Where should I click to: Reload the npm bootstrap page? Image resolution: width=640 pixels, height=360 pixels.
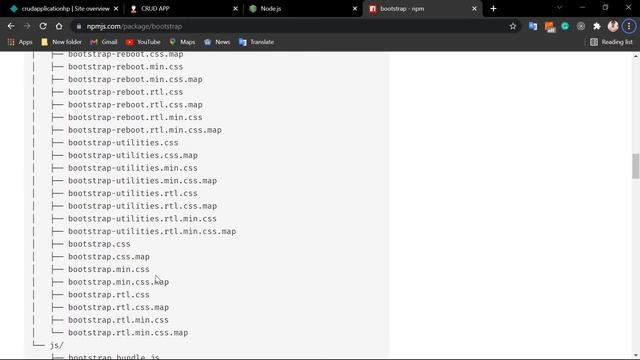pyautogui.click(x=43, y=26)
